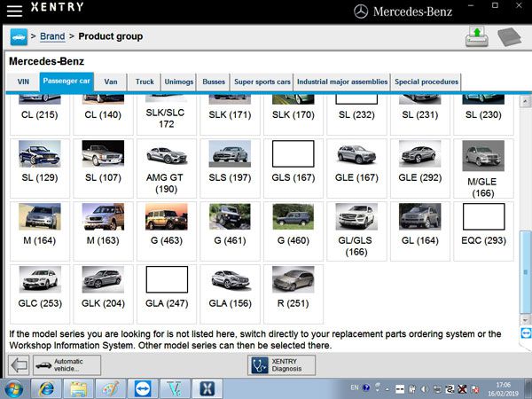Viewport: 532px width, 399px height.
Task: Pick the GLC (253) thumbnail
Action: pyautogui.click(x=40, y=279)
